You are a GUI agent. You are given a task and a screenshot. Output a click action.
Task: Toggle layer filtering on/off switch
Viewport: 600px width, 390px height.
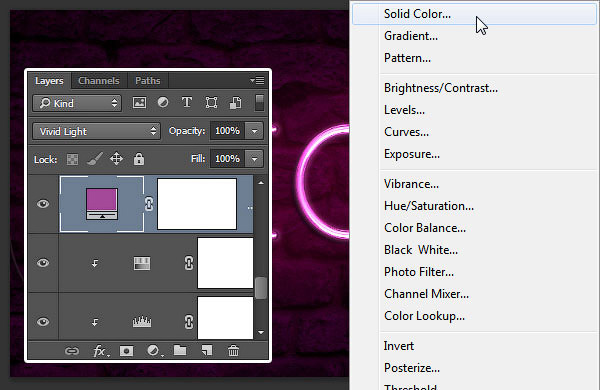point(259,103)
